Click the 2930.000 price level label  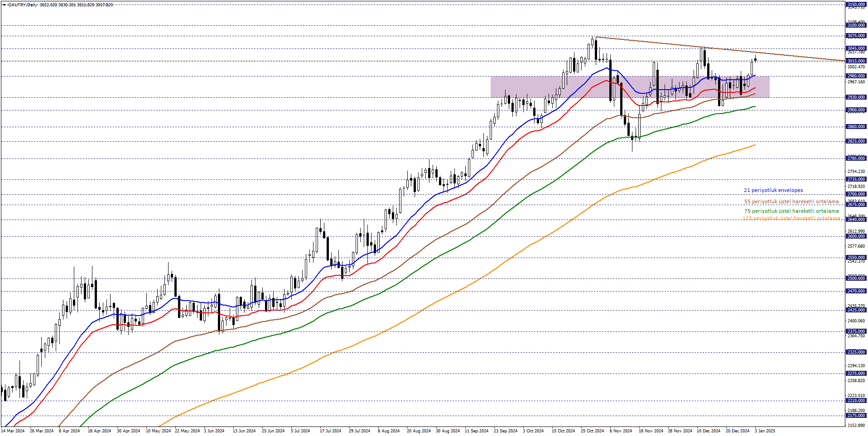point(856,97)
